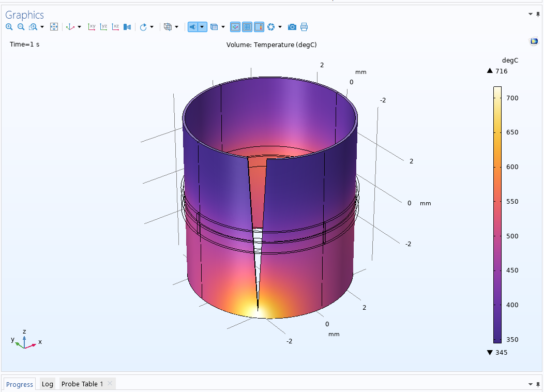Switch to the YZ plane view
Image resolution: width=544 pixels, height=392 pixels.
103,27
